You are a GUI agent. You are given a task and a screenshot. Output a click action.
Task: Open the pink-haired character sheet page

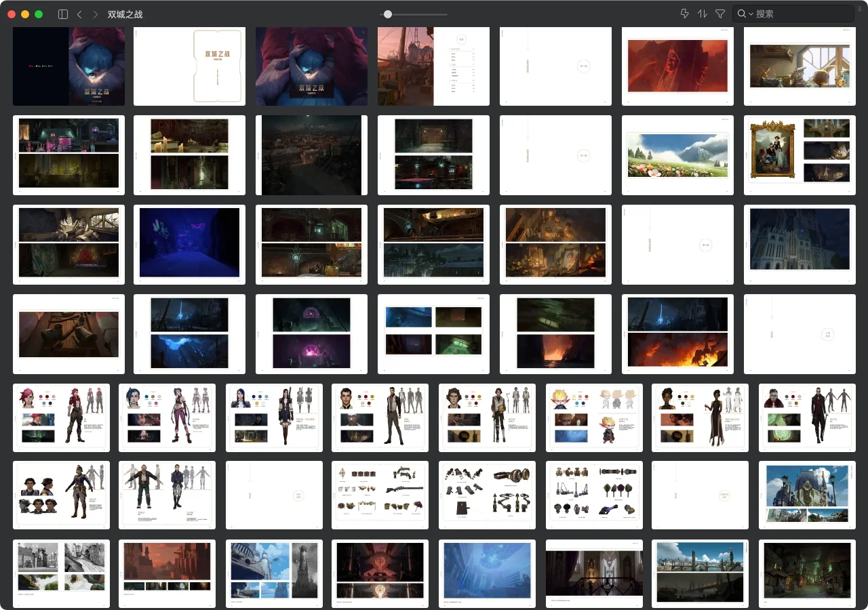coord(61,418)
